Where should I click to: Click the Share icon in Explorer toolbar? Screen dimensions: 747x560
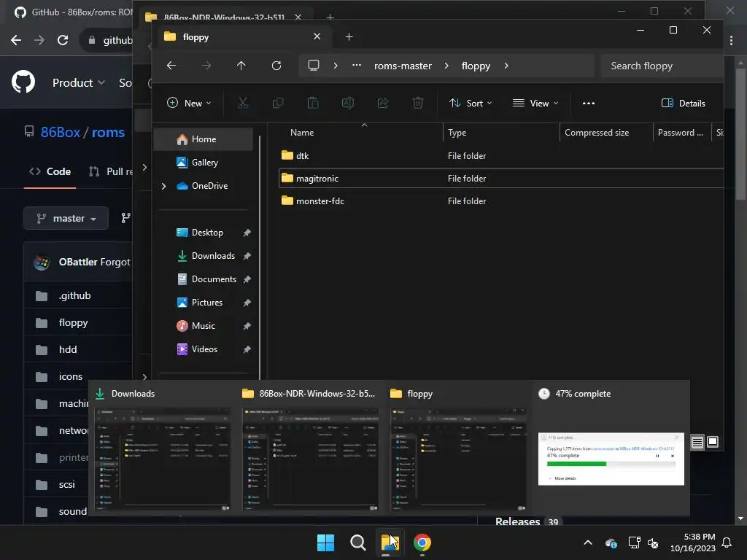(383, 103)
